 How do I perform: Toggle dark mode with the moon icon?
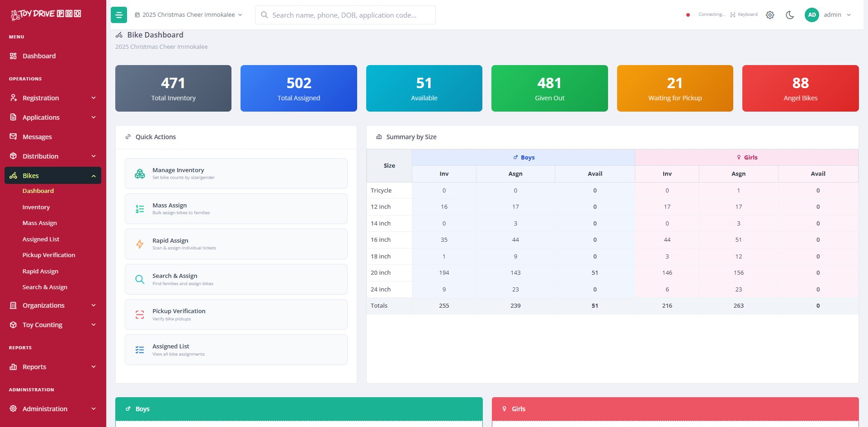tap(790, 15)
